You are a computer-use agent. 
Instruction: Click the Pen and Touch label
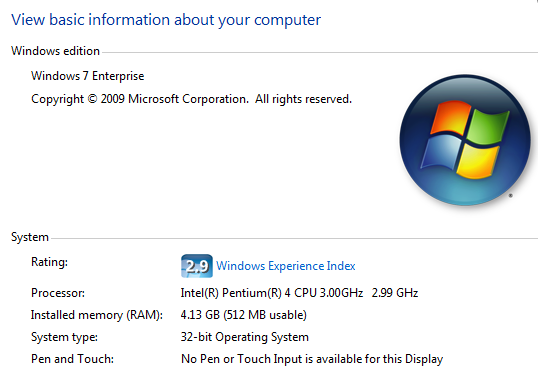(72, 359)
